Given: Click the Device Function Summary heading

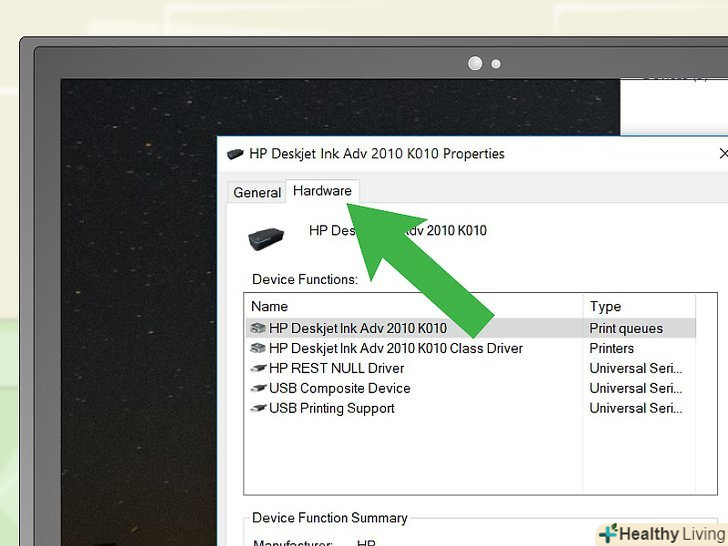Looking at the screenshot, I should [x=330, y=518].
